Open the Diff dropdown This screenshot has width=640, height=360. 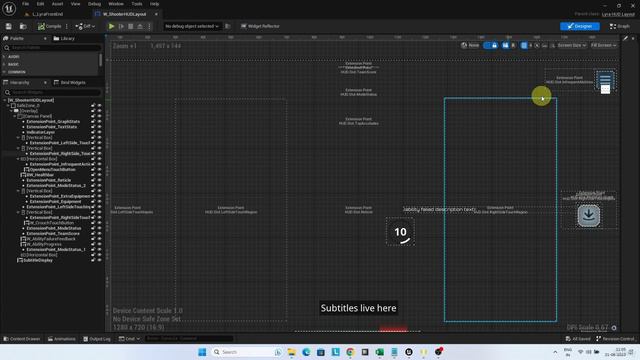click(x=85, y=26)
